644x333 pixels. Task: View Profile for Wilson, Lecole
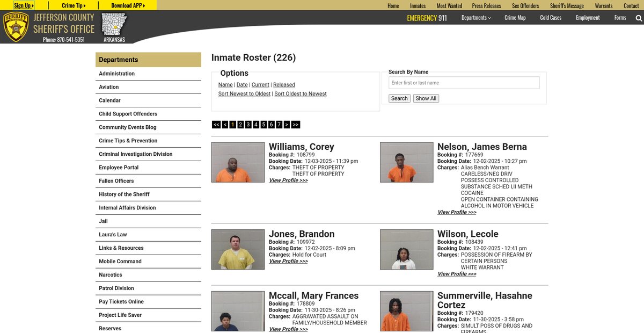point(457,274)
